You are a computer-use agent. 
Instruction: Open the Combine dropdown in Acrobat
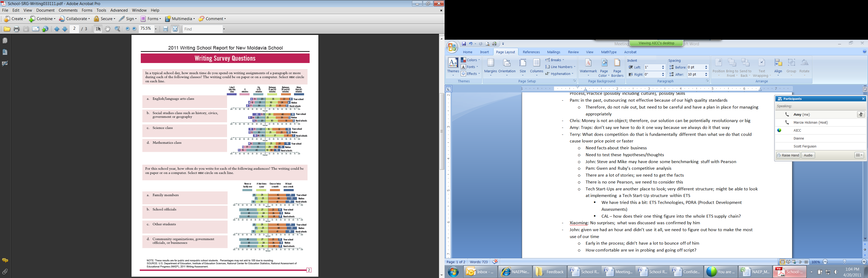(42, 19)
